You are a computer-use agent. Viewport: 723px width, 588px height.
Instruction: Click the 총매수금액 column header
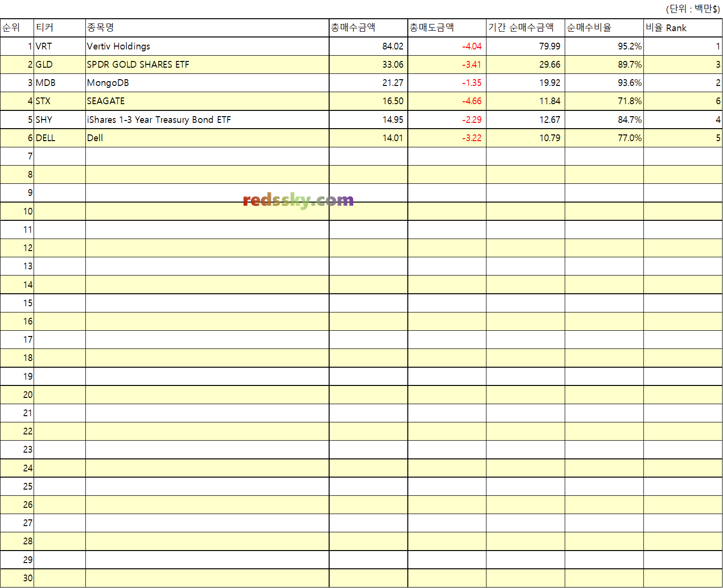(x=368, y=28)
